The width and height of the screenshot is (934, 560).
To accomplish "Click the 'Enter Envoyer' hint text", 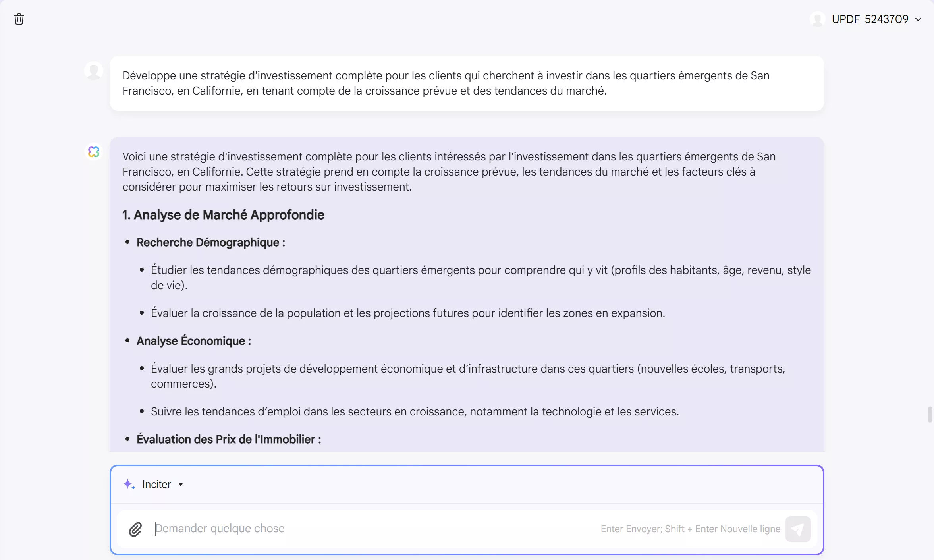I will (690, 529).
